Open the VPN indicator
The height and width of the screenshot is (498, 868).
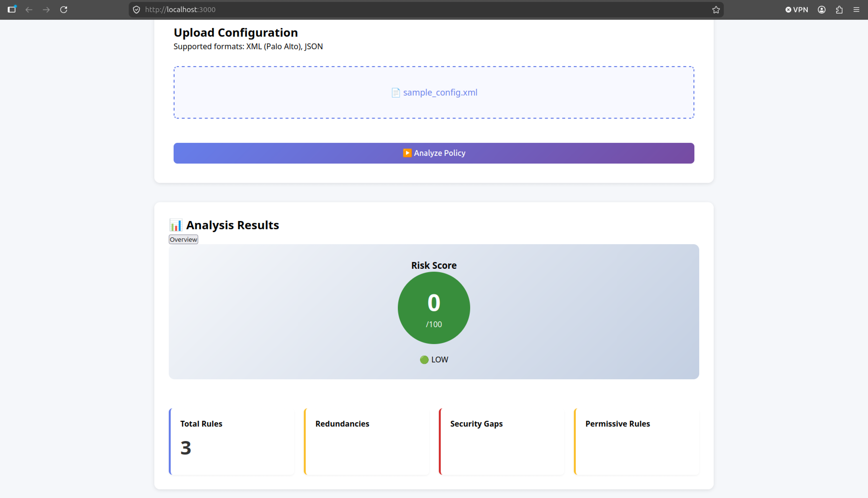[797, 10]
